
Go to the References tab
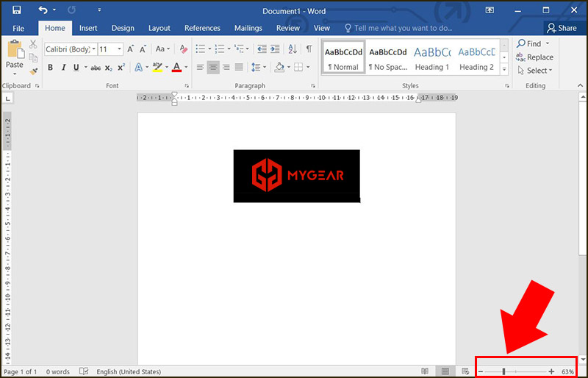point(202,28)
